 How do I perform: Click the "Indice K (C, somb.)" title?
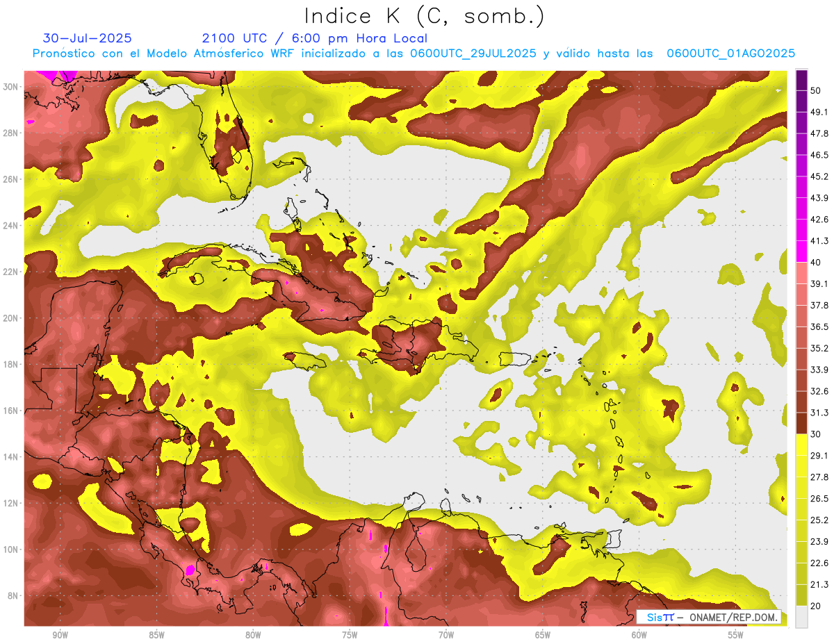425,17
